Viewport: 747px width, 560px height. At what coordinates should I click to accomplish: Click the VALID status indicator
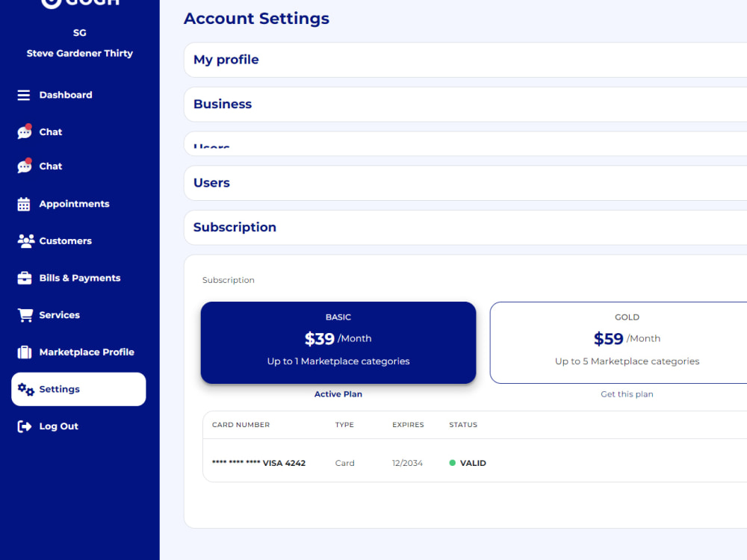pyautogui.click(x=468, y=464)
